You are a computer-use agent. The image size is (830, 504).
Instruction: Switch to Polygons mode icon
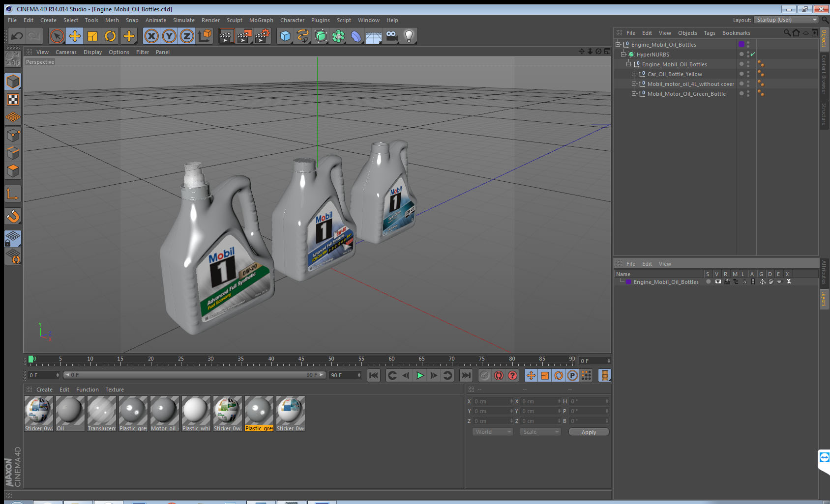coord(13,171)
